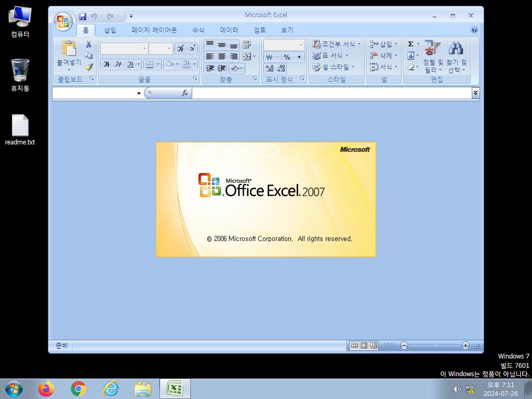Open the Conditional Formatting (조건부 서식) dropdown
532x399 pixels.
pos(337,44)
